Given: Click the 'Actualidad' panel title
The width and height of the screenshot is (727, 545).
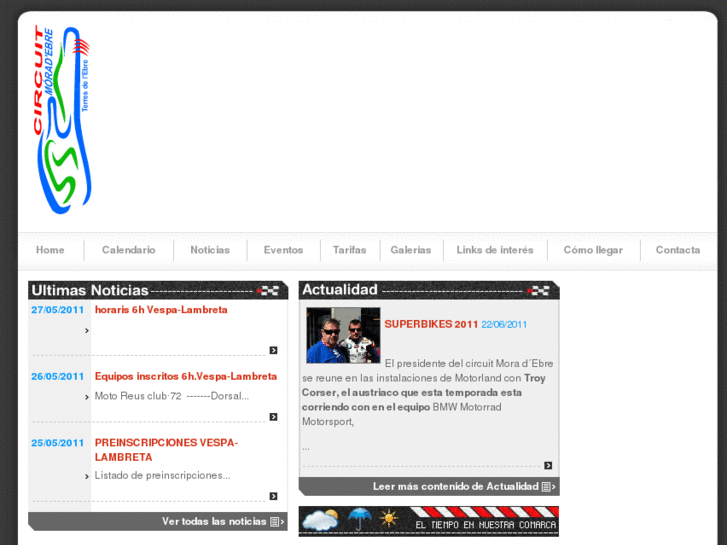Looking at the screenshot, I should coord(340,289).
